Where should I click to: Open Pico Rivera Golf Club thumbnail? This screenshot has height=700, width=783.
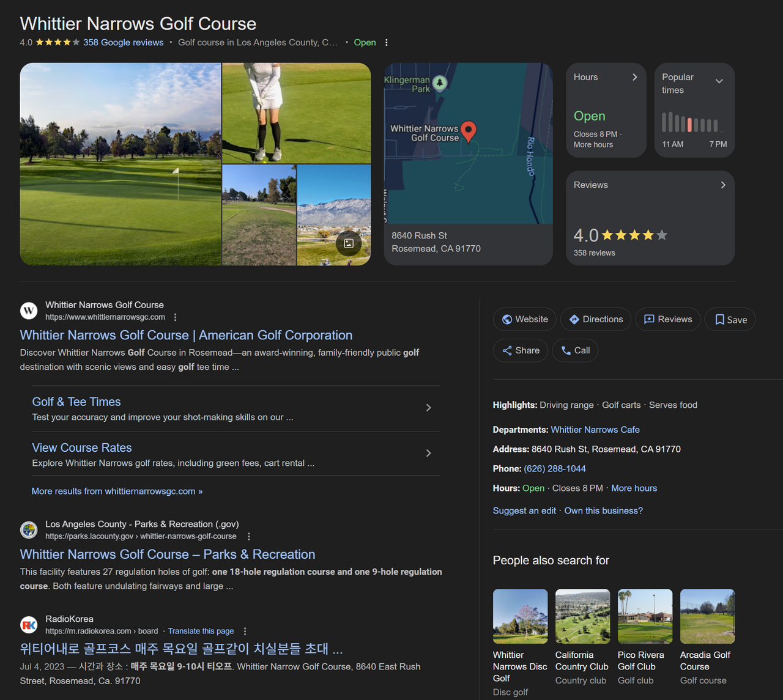[x=645, y=616]
